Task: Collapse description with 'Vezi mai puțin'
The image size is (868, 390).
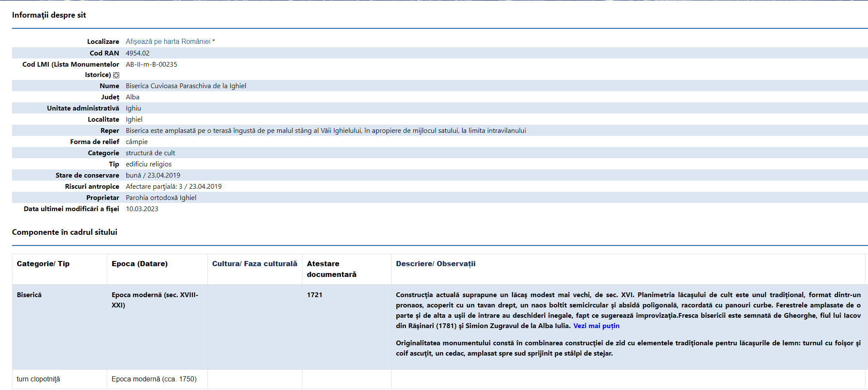Action: (x=596, y=326)
